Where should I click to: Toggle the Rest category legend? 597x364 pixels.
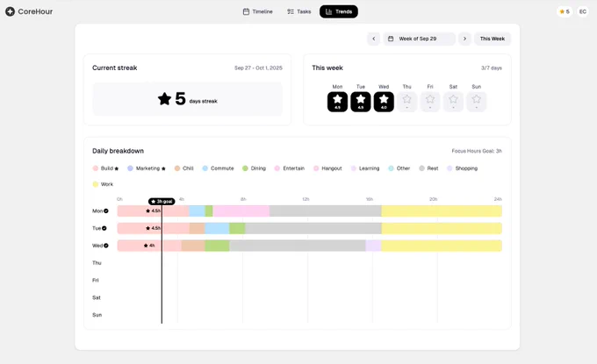coord(428,168)
